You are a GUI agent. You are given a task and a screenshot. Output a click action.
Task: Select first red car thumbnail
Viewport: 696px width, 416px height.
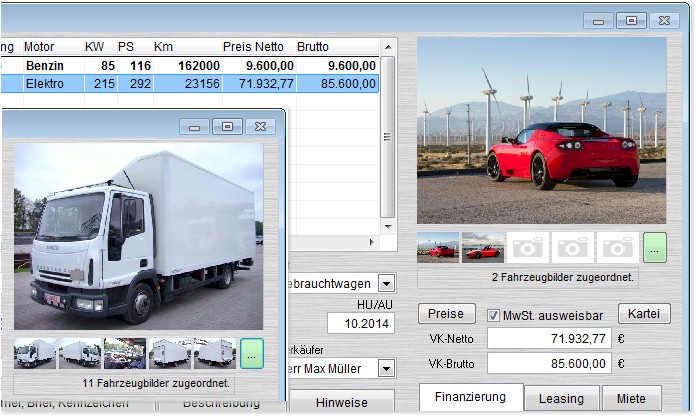[x=438, y=247]
